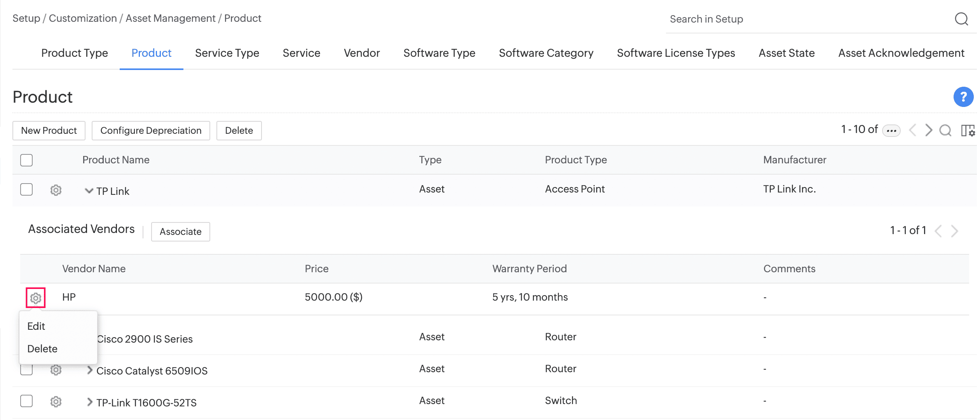Collapse the TP Link product row

89,191
